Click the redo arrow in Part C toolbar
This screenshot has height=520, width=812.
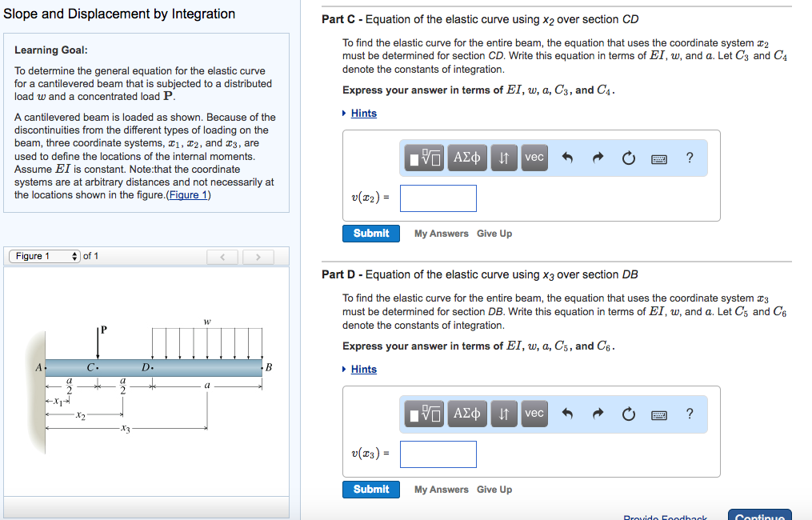[598, 158]
